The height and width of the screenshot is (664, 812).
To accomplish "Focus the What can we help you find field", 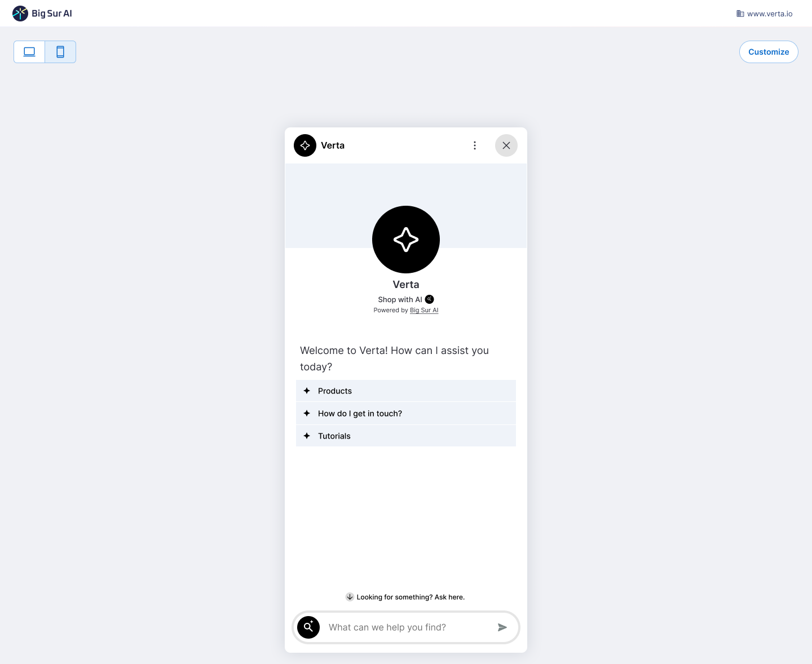I will (x=406, y=627).
